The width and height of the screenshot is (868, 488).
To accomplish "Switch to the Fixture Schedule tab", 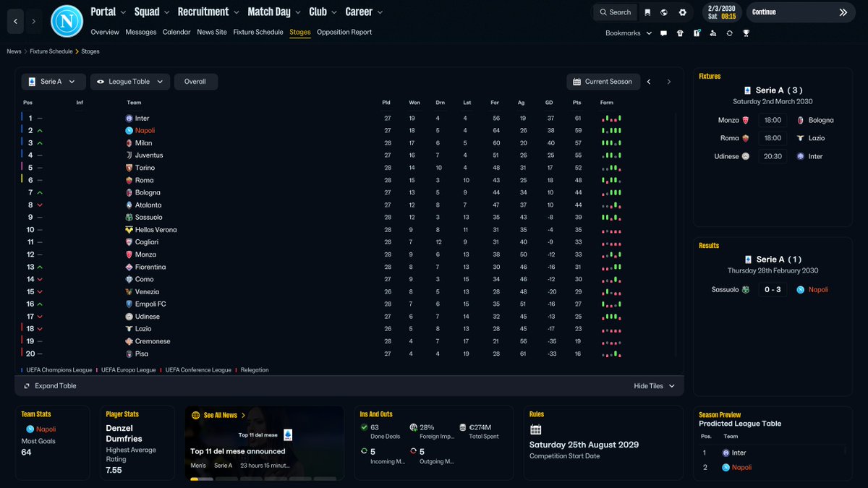I will click(258, 33).
